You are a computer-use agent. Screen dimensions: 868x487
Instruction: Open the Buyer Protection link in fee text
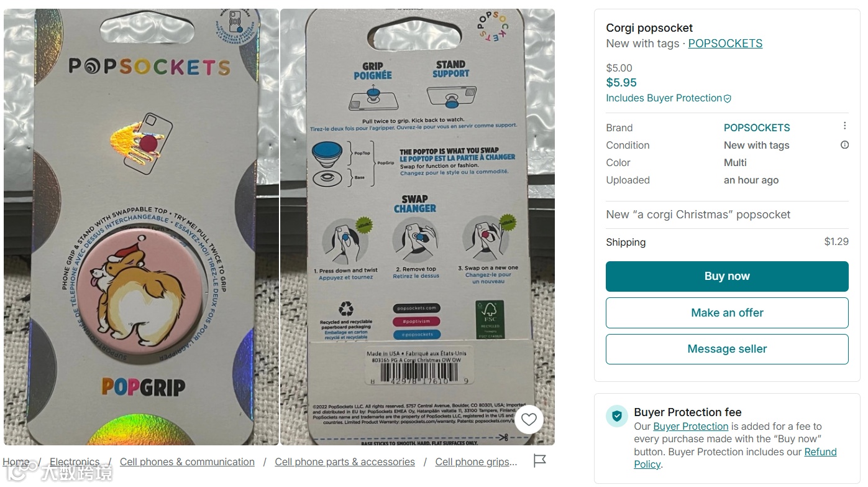point(690,427)
